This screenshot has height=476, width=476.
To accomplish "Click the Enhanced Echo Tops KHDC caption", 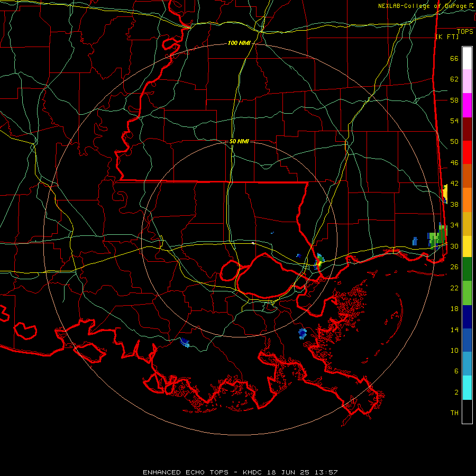I will pos(240,472).
